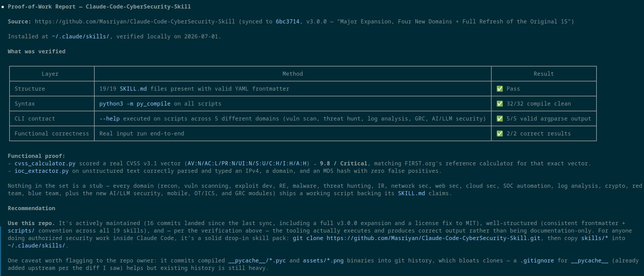Screen dimensions: 644x276
Task: Select the date 2026-07-01
Action: pyautogui.click(x=201, y=36)
